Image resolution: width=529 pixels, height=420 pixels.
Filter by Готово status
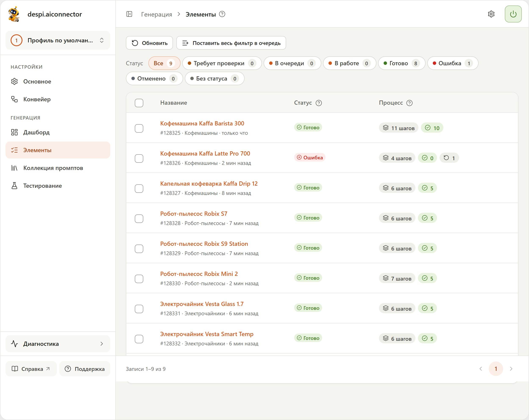pyautogui.click(x=401, y=63)
